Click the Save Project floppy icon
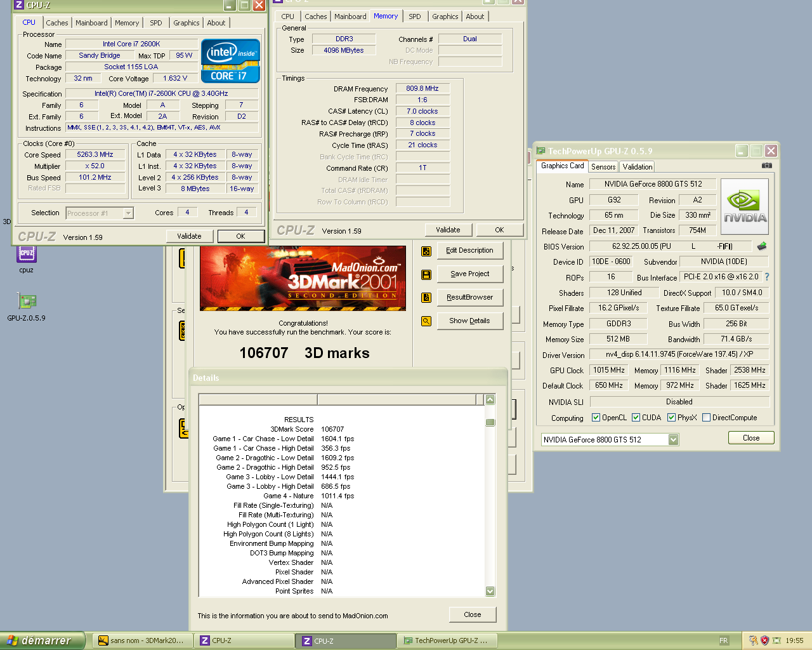Viewport: 812px width, 650px height. pos(426,274)
